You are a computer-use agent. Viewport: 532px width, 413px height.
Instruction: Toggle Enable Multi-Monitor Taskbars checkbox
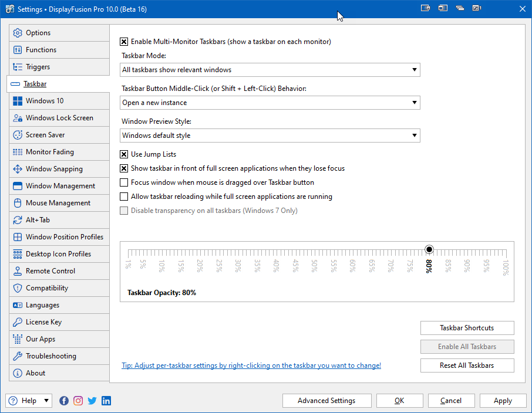[x=124, y=42]
